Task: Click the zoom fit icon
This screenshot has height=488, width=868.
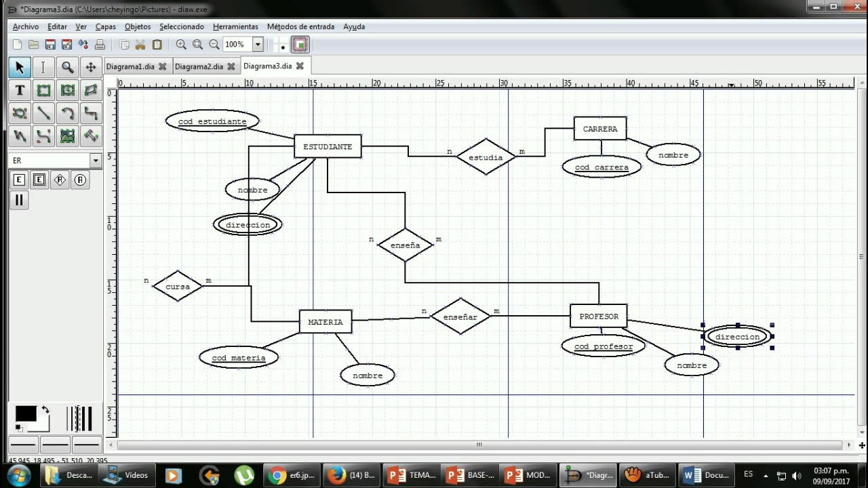Action: [x=197, y=45]
